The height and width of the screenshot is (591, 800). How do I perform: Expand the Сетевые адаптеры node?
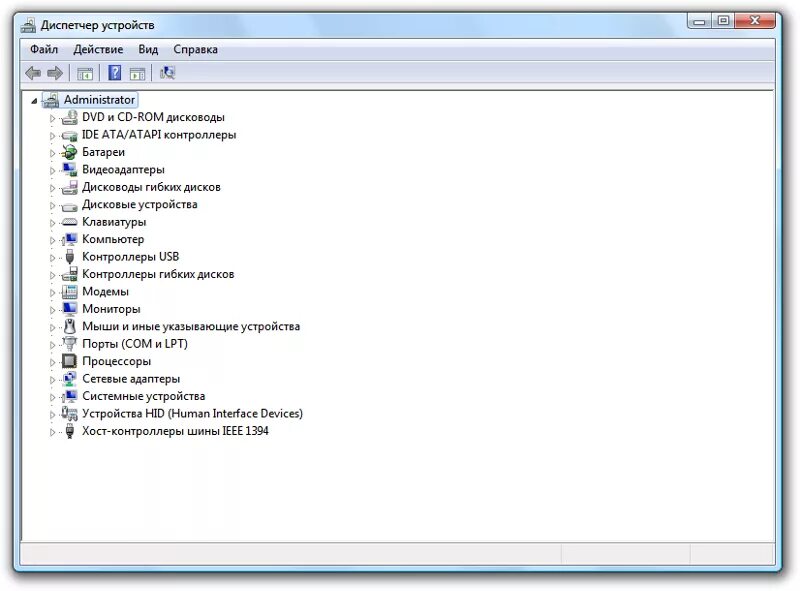(x=52, y=380)
